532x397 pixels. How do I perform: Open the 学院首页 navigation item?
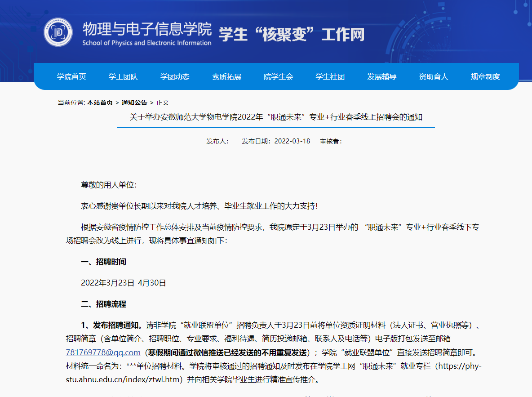[x=71, y=77]
